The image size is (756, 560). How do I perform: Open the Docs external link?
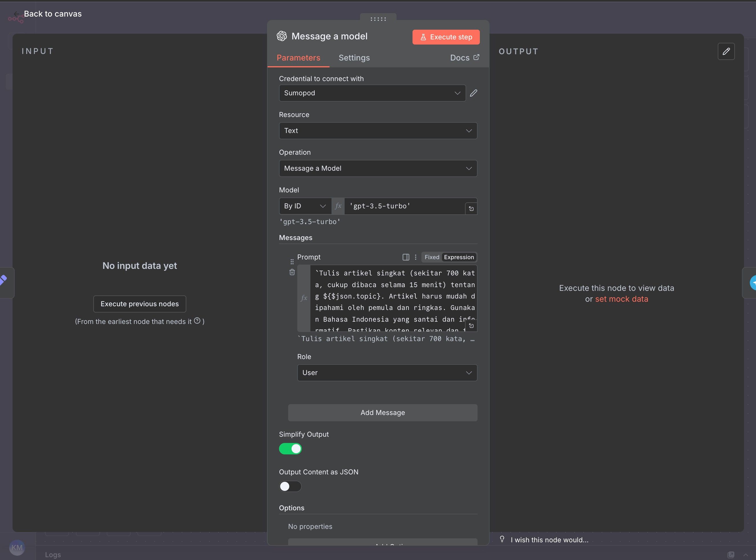coord(464,58)
